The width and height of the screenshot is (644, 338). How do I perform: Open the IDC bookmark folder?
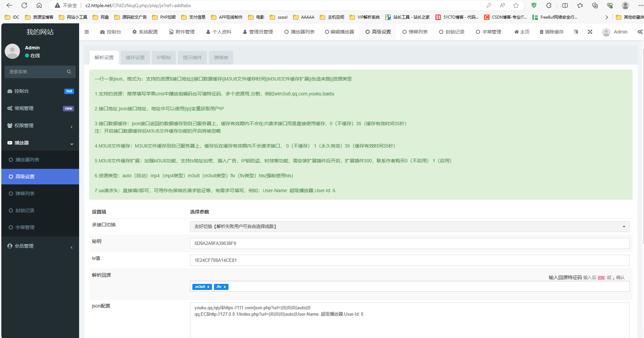[x=12, y=17]
